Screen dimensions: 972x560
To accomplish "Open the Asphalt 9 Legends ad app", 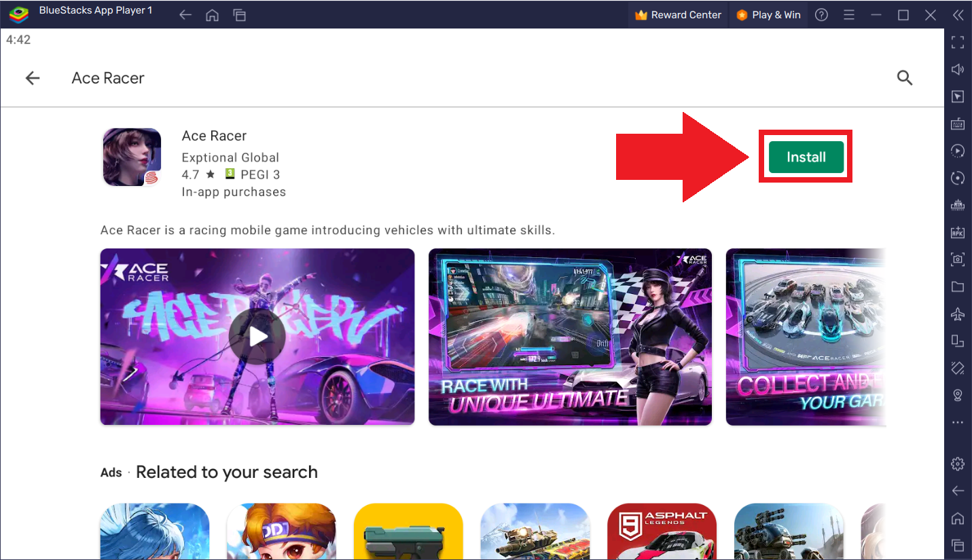I will point(662,531).
